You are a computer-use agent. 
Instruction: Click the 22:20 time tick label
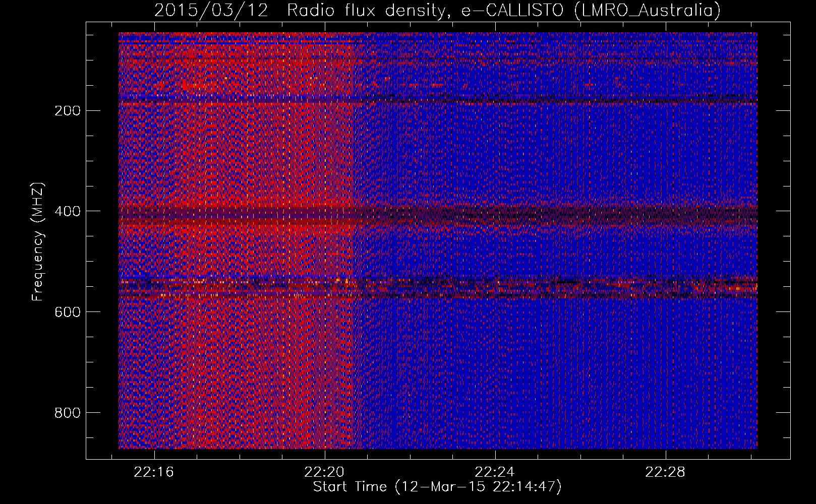click(x=324, y=472)
